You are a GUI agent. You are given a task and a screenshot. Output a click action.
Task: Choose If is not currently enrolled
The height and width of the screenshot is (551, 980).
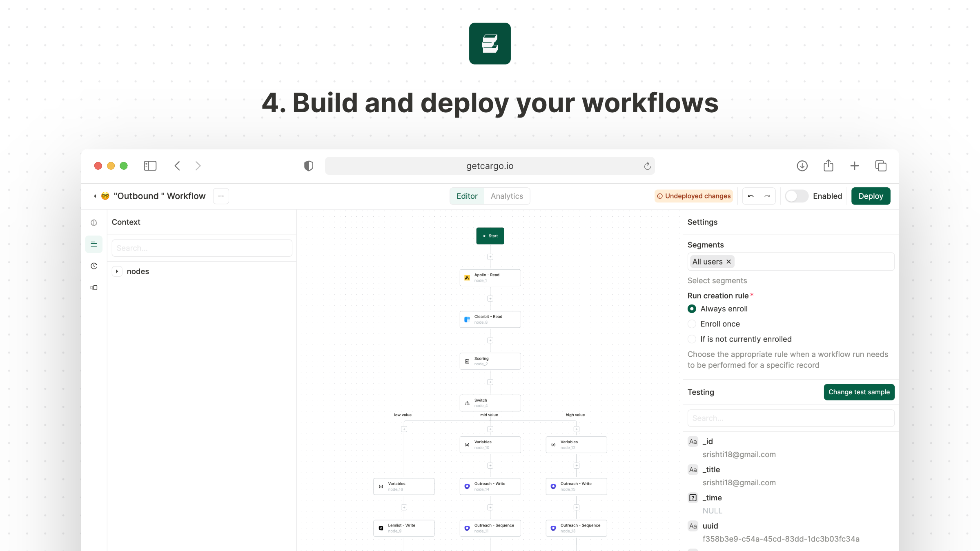pyautogui.click(x=692, y=339)
